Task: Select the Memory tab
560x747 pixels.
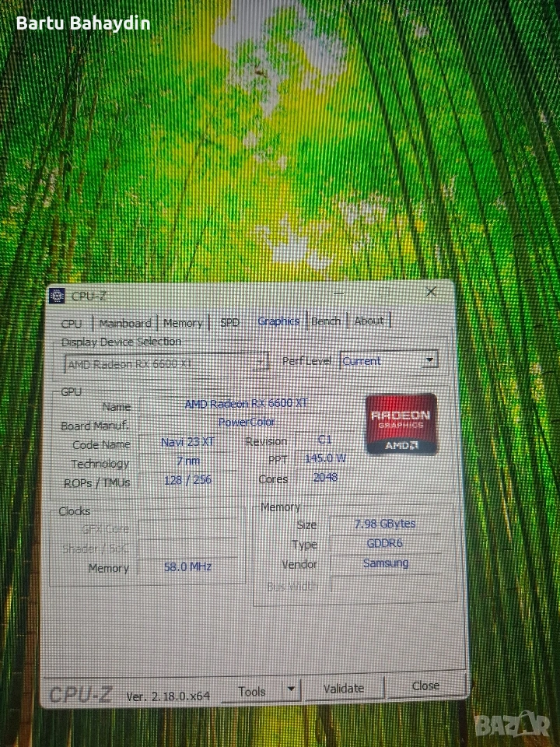Action: pos(183,323)
